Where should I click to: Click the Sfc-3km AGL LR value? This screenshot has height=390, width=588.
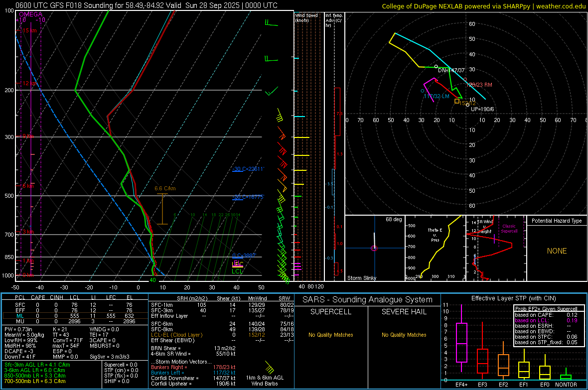[37, 365]
